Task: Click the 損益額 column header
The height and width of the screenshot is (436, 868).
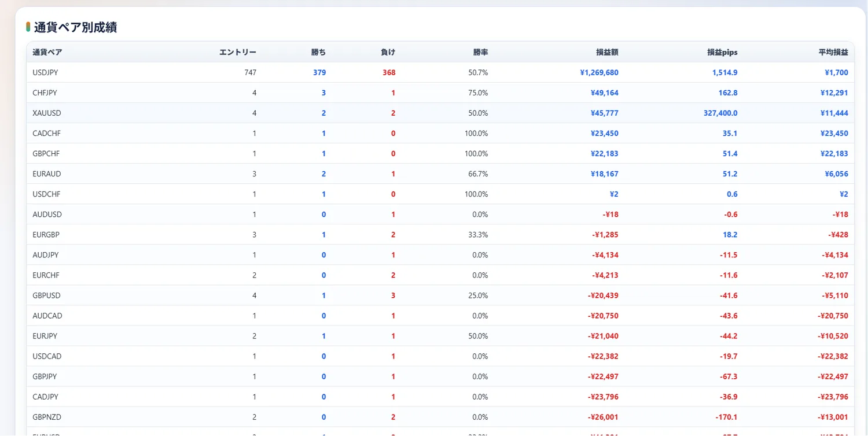Action: [607, 52]
